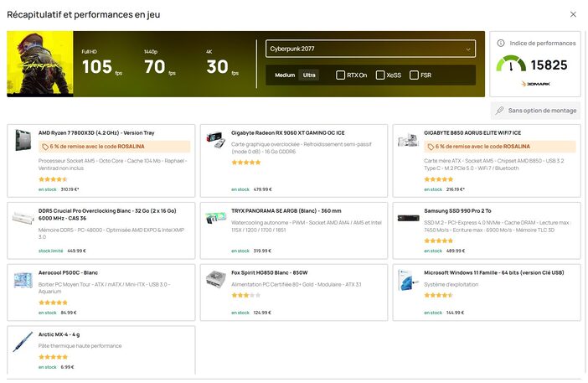Open the Samsung SSD 990 Pro 2 To title

click(457, 211)
